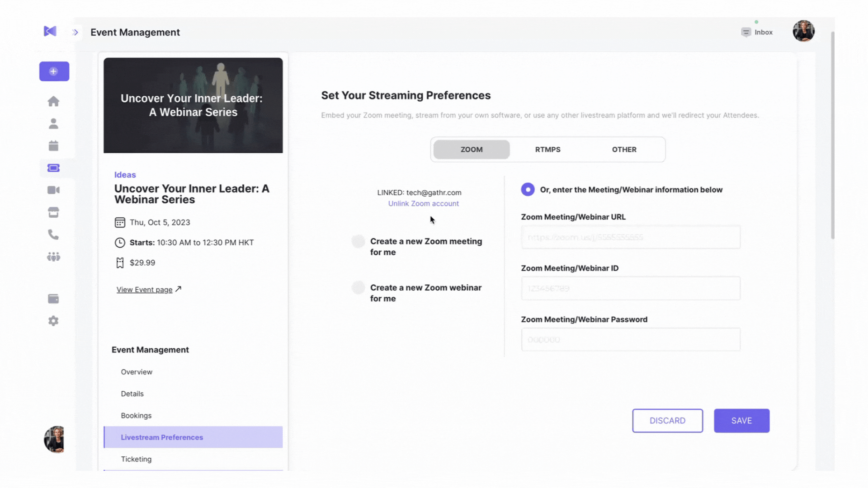Select Create a new Zoom webinar option
The height and width of the screenshot is (488, 868).
pos(359,287)
